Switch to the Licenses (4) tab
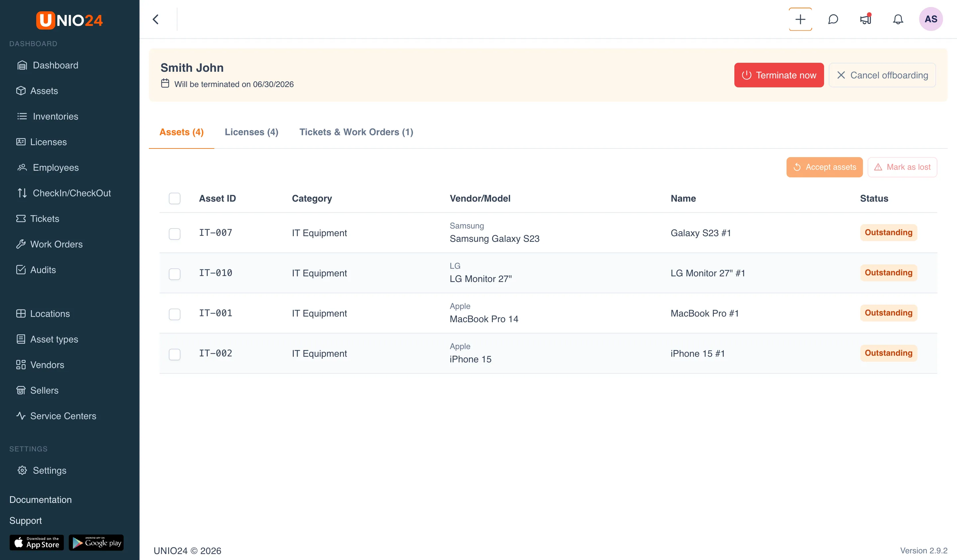The width and height of the screenshot is (957, 560). 252,132
